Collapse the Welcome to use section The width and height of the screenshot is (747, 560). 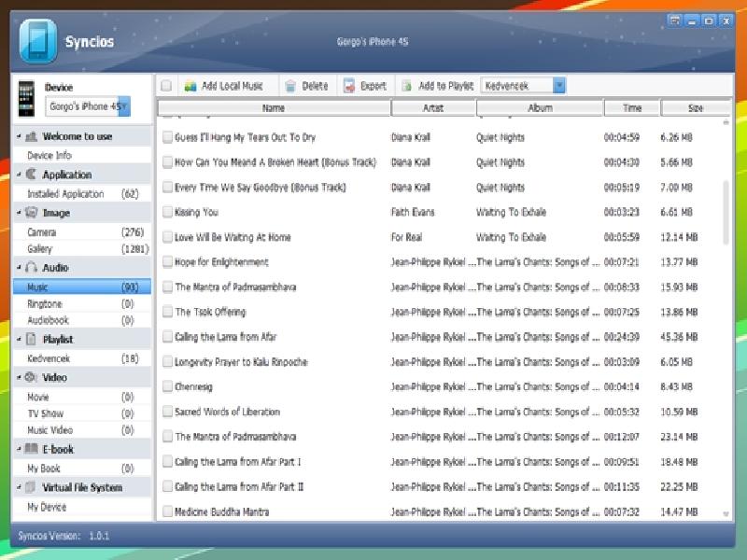[19, 136]
